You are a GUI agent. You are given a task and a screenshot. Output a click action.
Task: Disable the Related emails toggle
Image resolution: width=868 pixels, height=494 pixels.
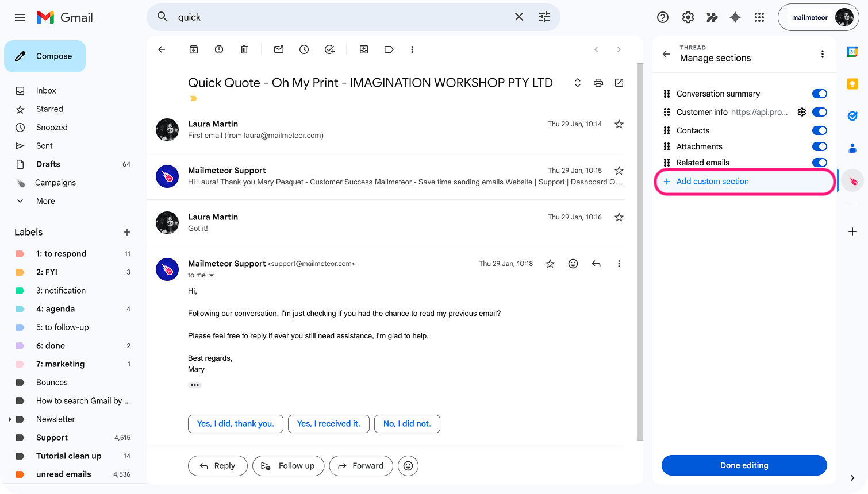pos(819,163)
